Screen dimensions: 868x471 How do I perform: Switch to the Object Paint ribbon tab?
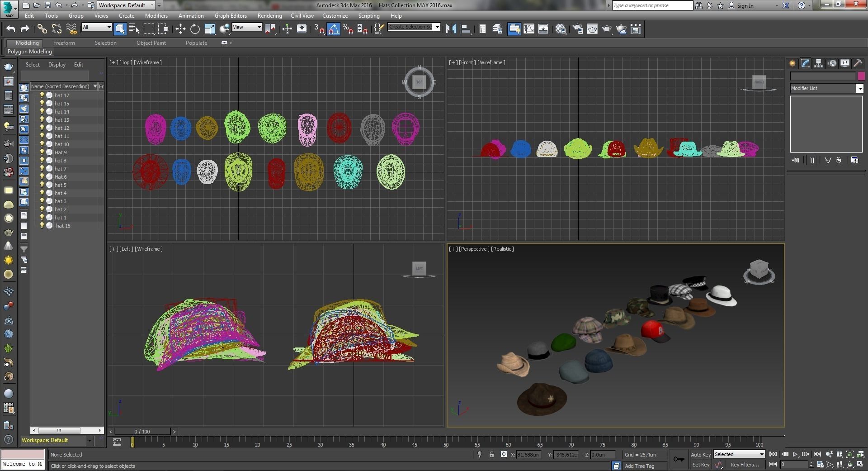[x=151, y=43]
